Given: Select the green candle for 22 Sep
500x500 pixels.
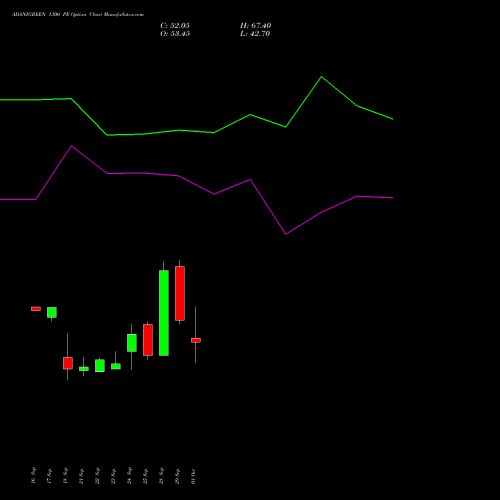Looking at the screenshot, I should pyautogui.click(x=100, y=366).
